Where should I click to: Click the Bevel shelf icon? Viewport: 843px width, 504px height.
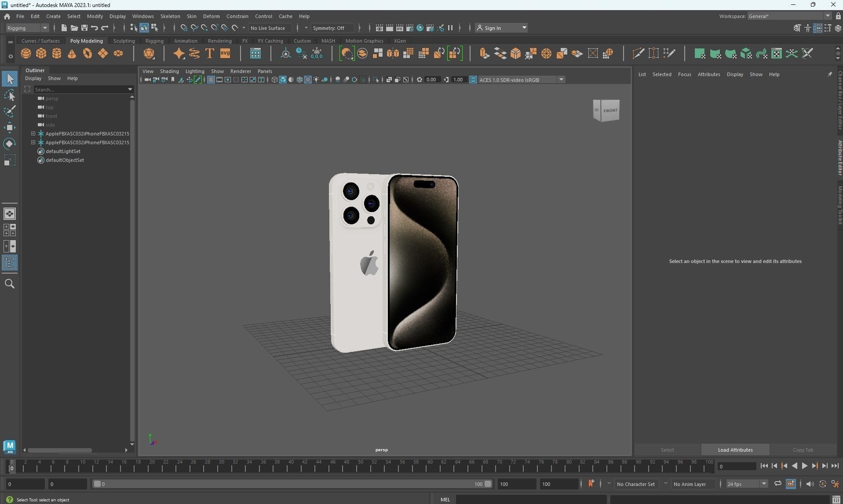[515, 54]
